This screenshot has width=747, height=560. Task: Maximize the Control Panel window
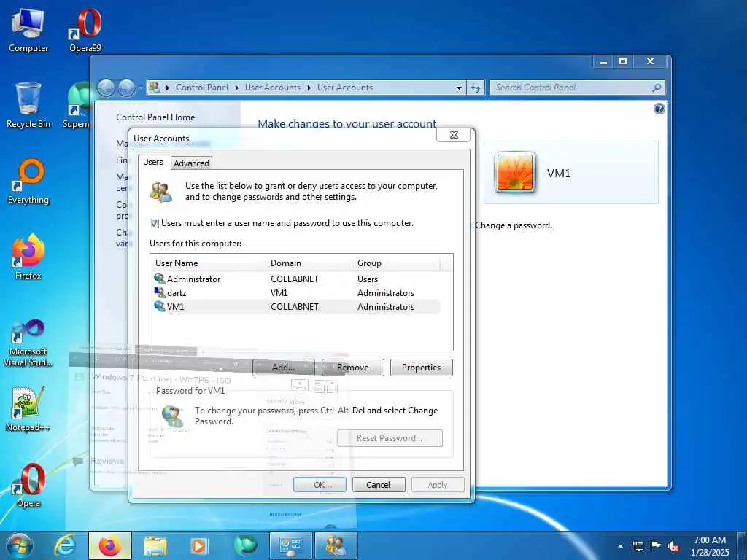tap(623, 61)
